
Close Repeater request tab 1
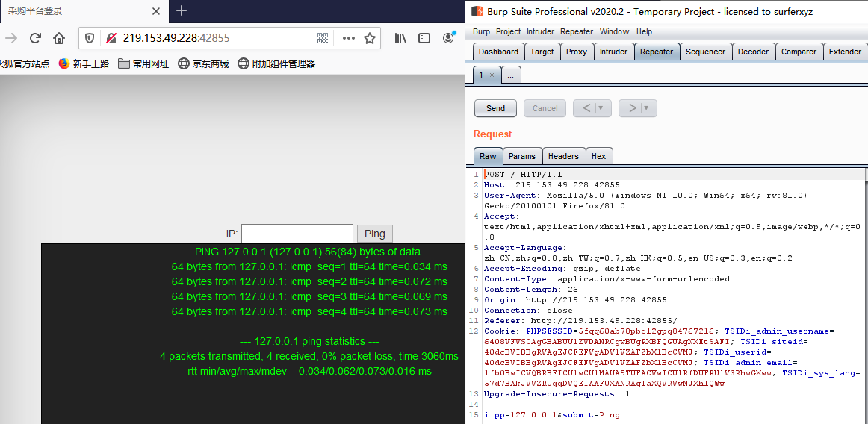point(492,75)
